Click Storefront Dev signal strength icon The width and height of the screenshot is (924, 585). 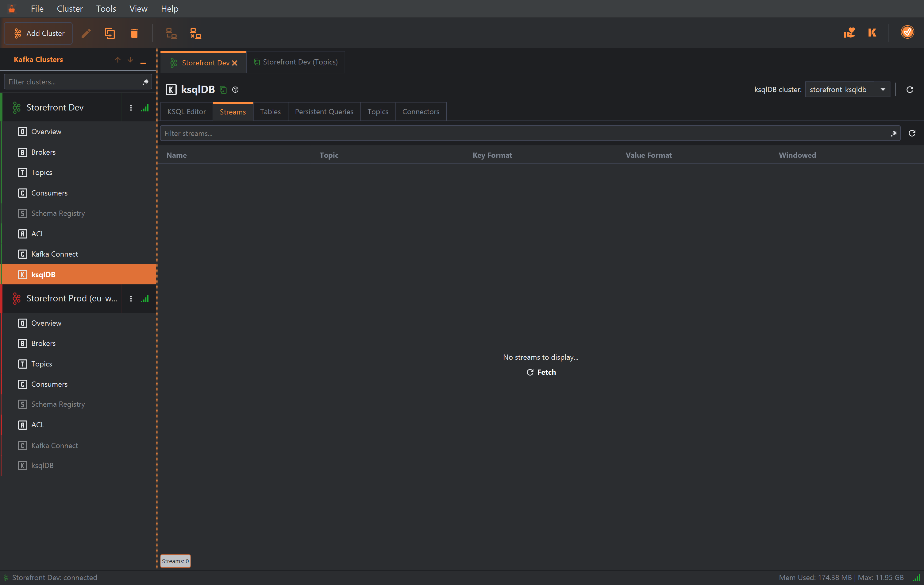point(145,108)
